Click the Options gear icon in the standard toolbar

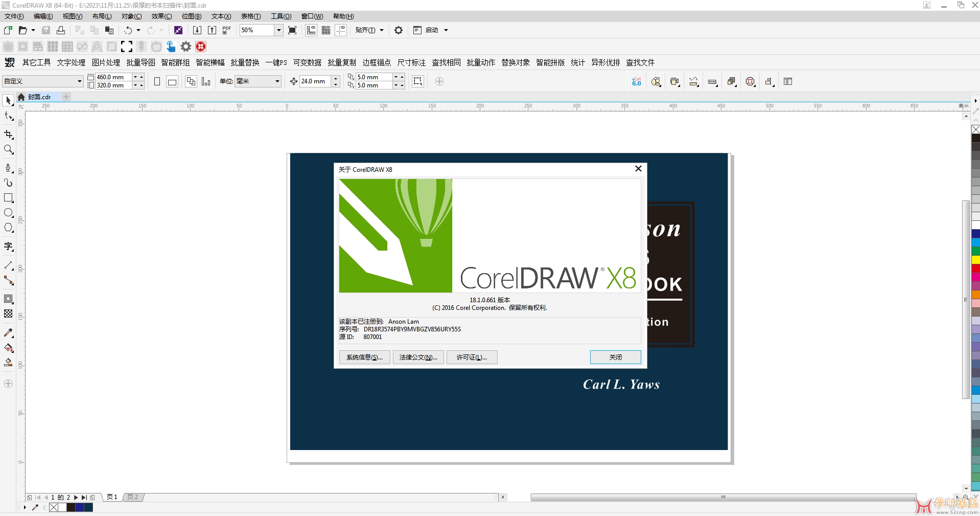[399, 30]
